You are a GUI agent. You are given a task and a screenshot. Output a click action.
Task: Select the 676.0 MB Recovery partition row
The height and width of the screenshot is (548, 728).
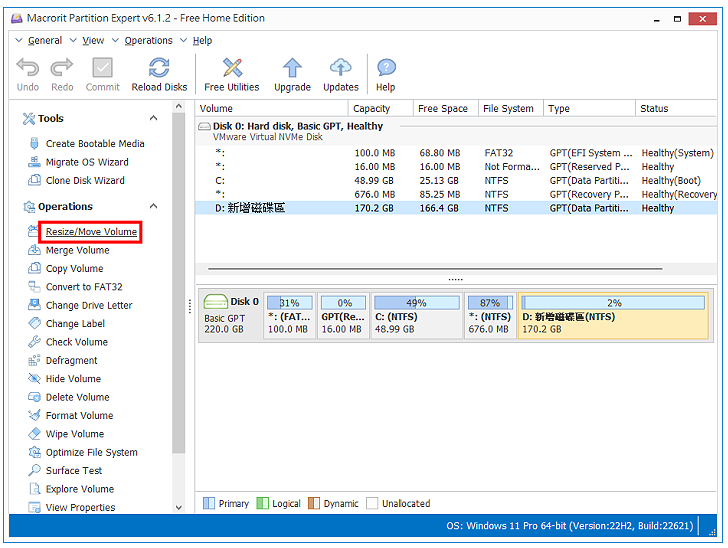tap(456, 194)
